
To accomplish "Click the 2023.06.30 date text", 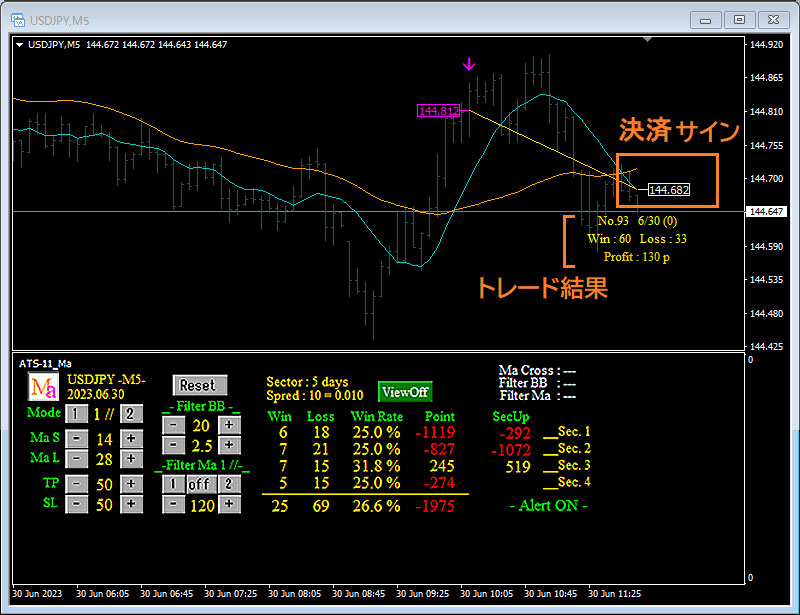I will (96, 395).
